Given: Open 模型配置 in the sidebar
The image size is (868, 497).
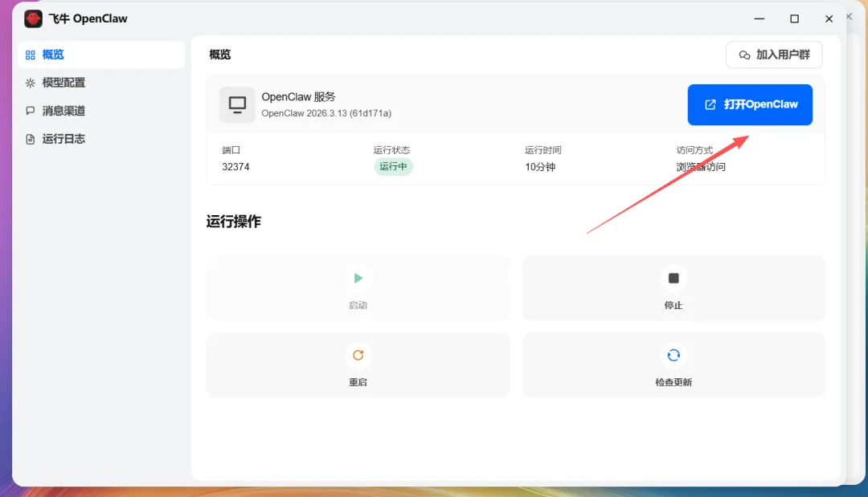Looking at the screenshot, I should click(101, 83).
